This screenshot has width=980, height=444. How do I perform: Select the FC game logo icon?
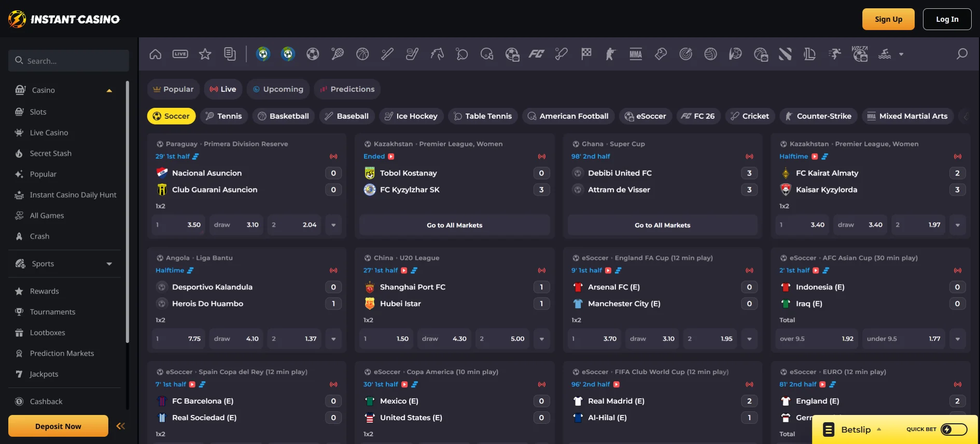[x=537, y=54]
